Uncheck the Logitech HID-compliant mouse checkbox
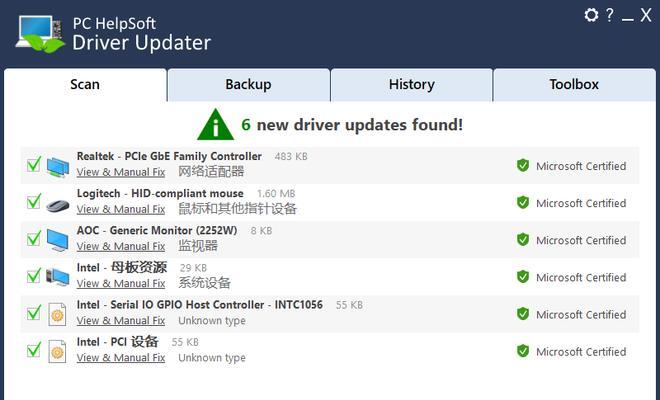 [34, 201]
